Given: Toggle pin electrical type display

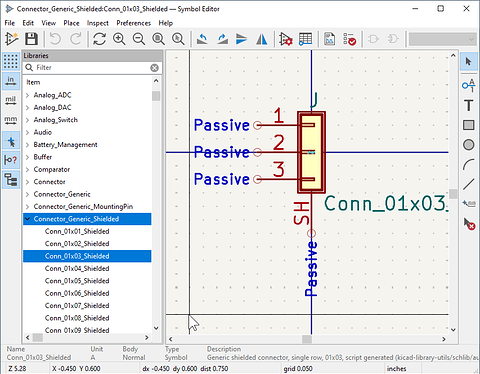Looking at the screenshot, I should [11, 160].
